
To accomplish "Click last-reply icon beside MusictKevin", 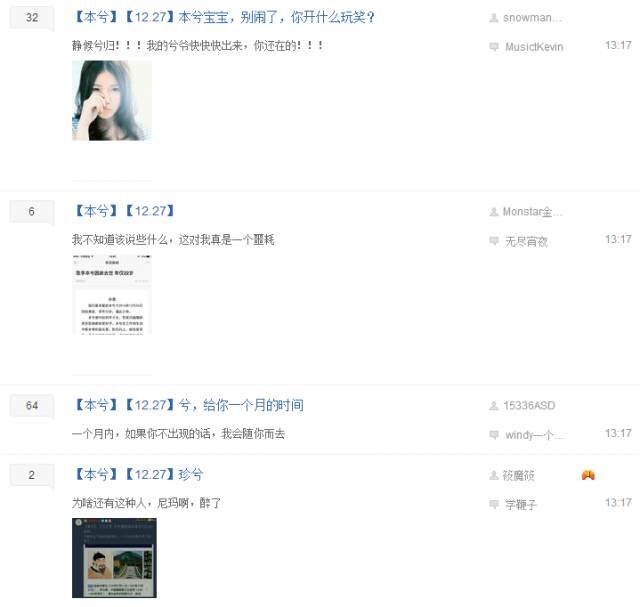I will [x=494, y=47].
